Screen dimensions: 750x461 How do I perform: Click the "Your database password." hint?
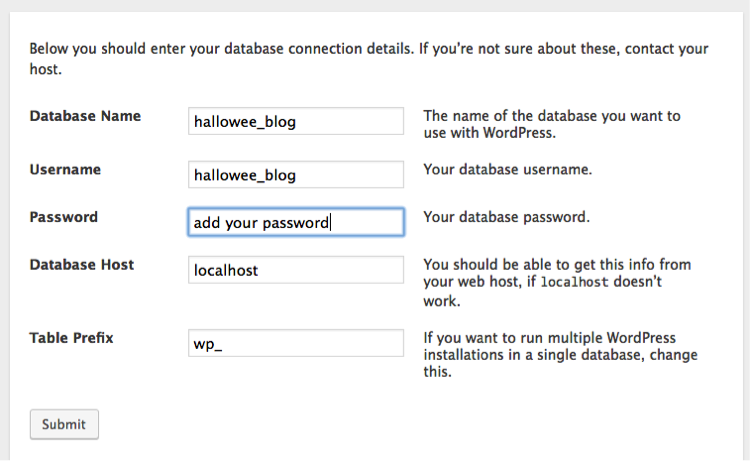[x=506, y=217]
